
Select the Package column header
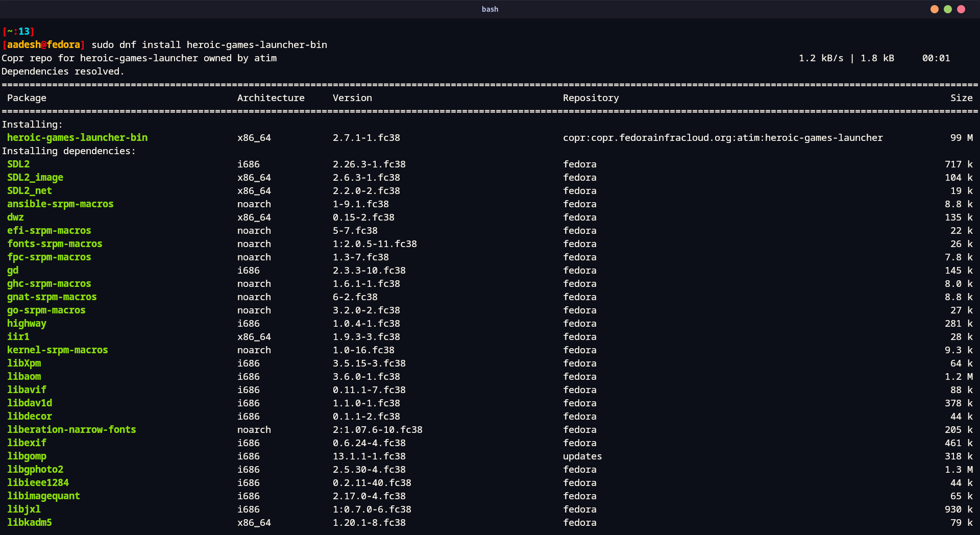[x=27, y=98]
